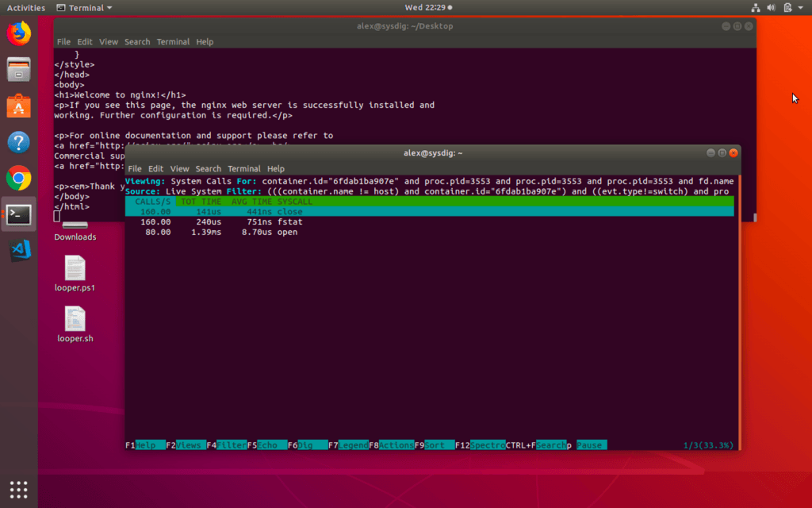Launch Google Chrome from the dock
The width and height of the screenshot is (812, 508).
tap(18, 179)
